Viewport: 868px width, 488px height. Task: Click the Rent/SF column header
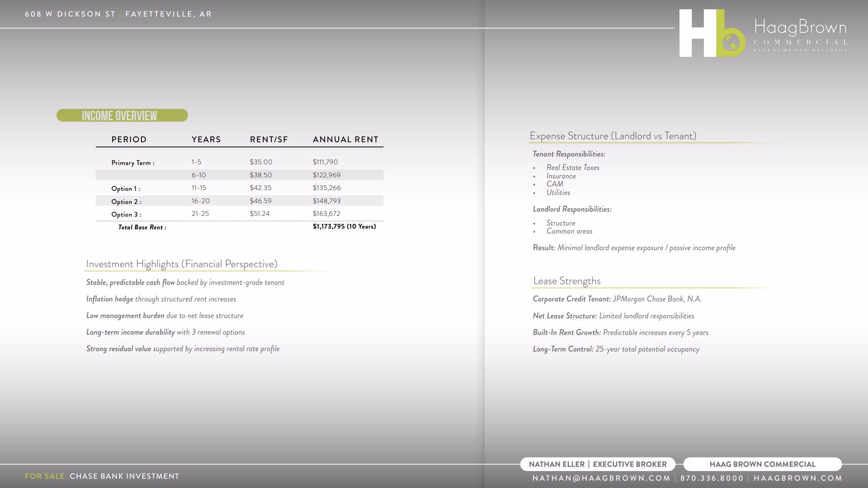pos(269,139)
